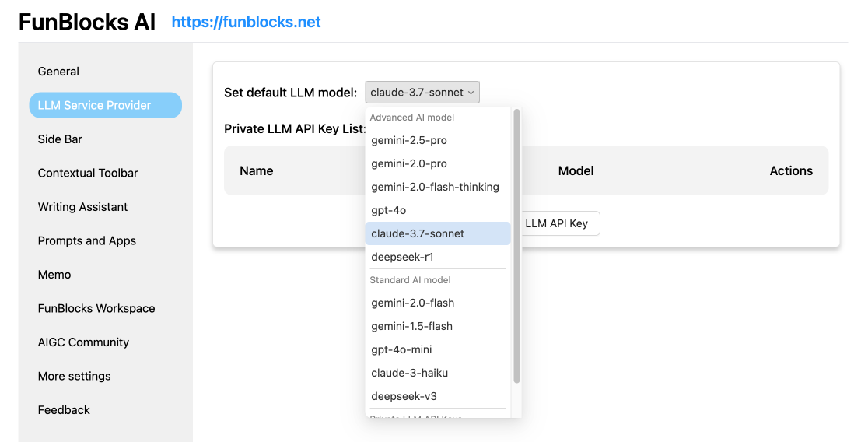Choose gpt-4o-mini model option

[x=438, y=349]
